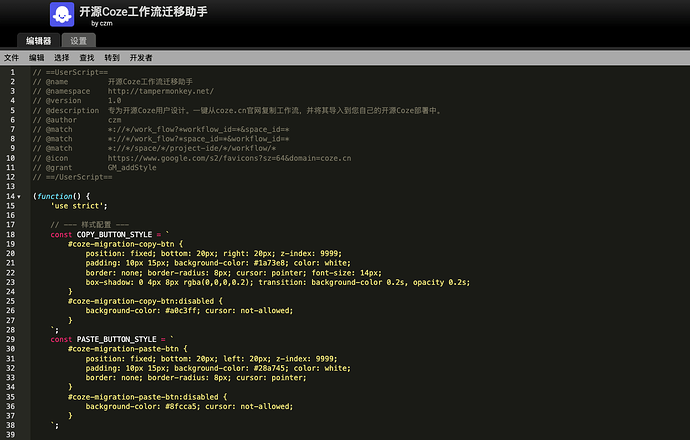Click the @namespace tampermonkey.net URL
690x440 pixels.
point(161,91)
